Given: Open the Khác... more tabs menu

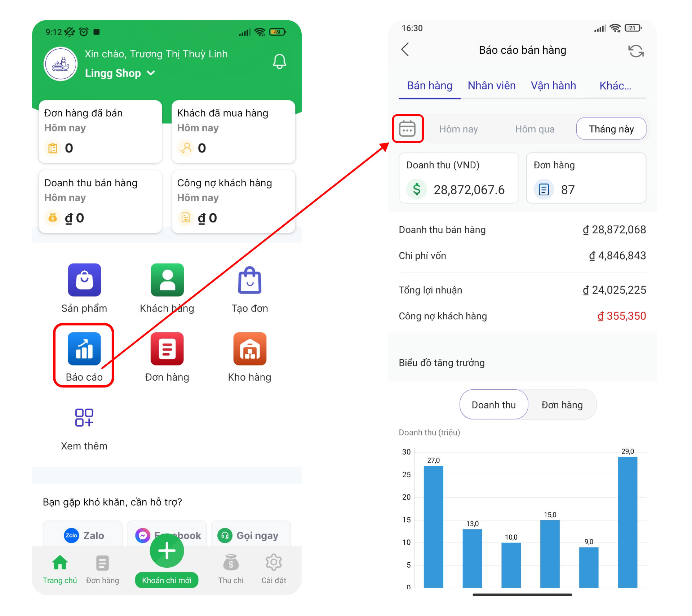Looking at the screenshot, I should tap(615, 86).
